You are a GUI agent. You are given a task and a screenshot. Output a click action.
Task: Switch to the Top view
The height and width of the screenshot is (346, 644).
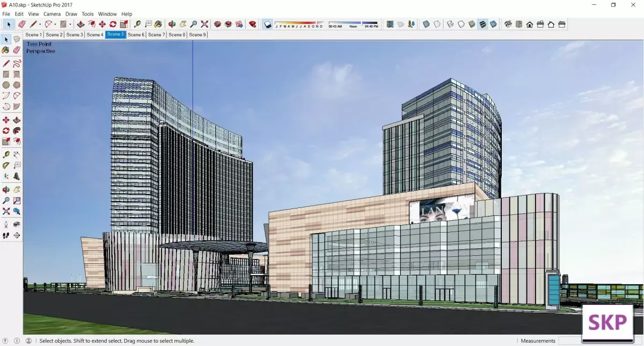(x=518, y=24)
